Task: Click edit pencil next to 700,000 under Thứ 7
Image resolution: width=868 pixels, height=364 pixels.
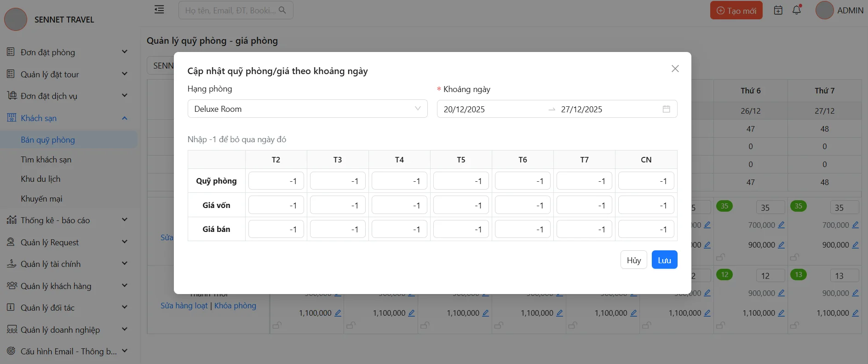Action: coord(855,225)
